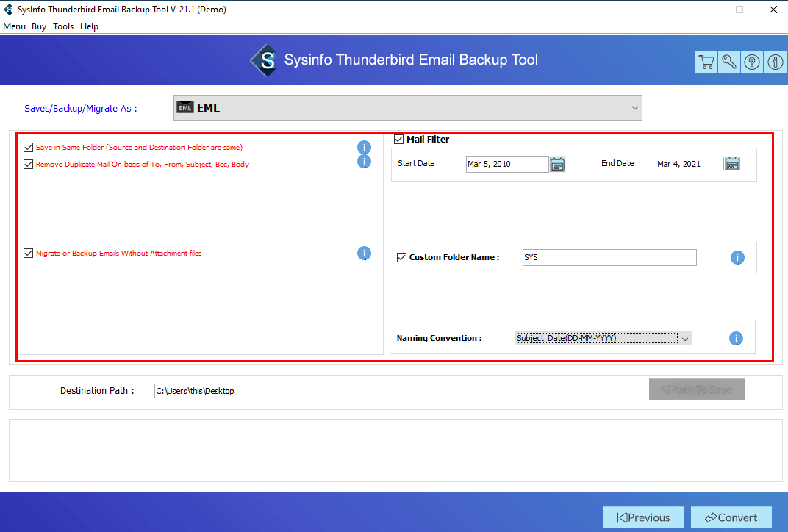The height and width of the screenshot is (532, 788).
Task: Click the Destination Path label
Action: click(x=97, y=390)
